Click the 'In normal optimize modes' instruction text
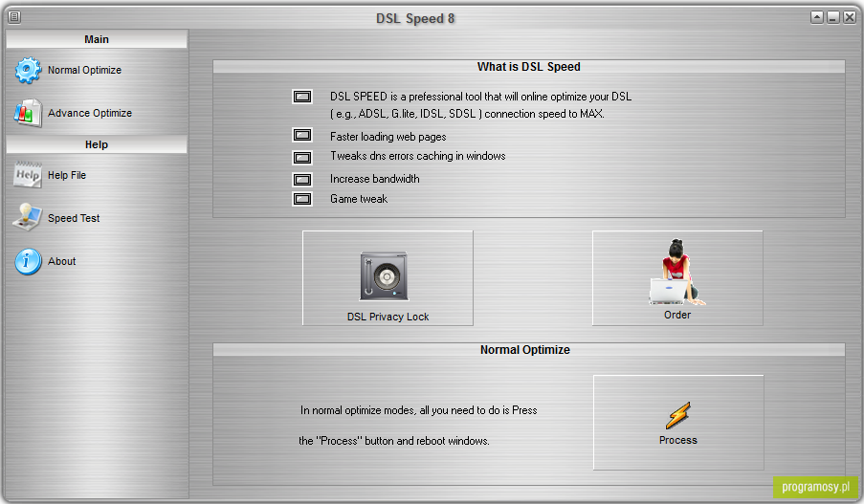This screenshot has height=504, width=864. pos(419,410)
